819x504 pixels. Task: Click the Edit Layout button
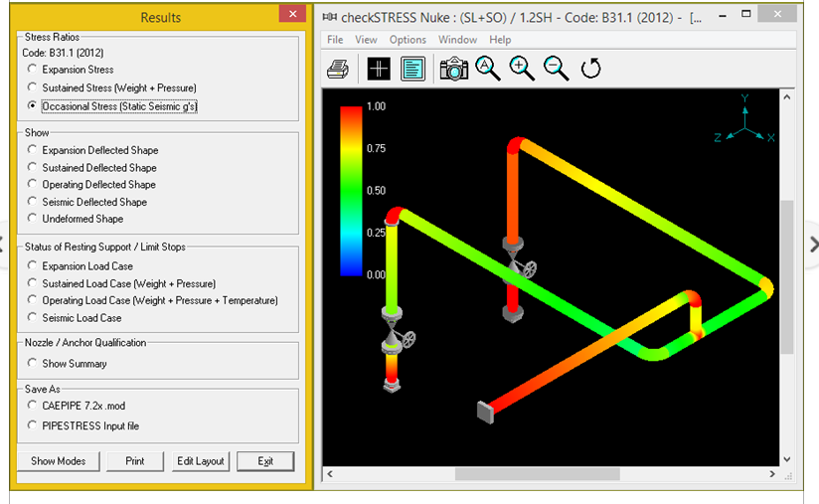pos(201,461)
